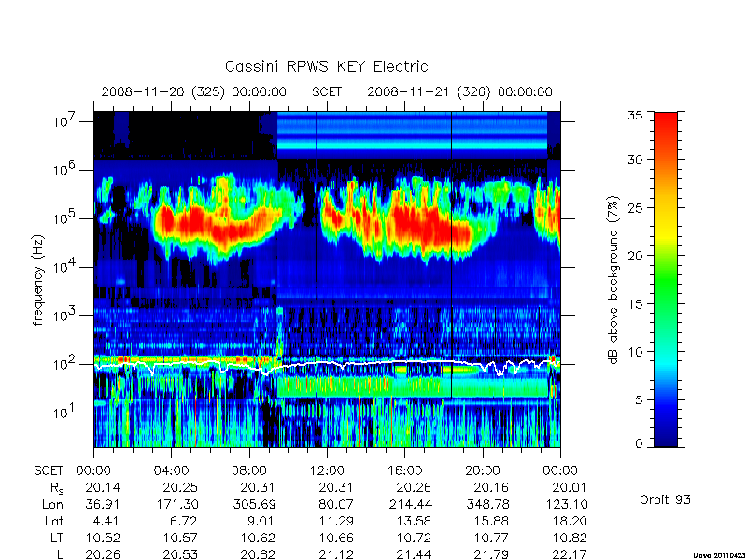Click the 'LT' row label

[56, 538]
